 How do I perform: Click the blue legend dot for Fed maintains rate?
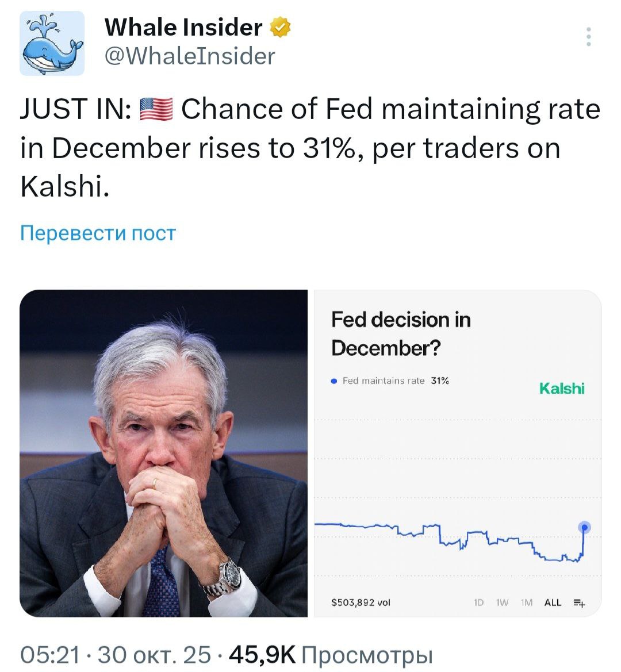point(334,381)
